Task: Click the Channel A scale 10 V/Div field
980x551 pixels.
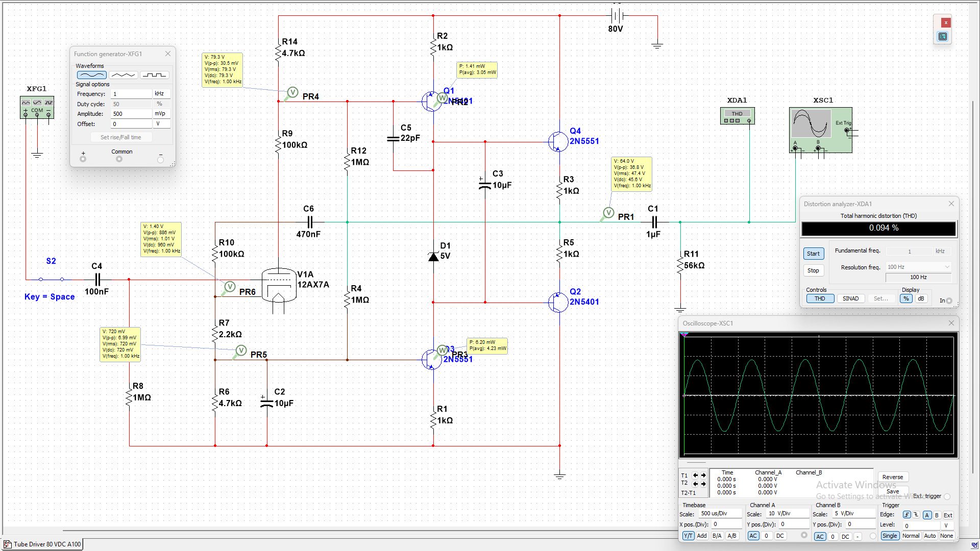Action: tap(788, 514)
